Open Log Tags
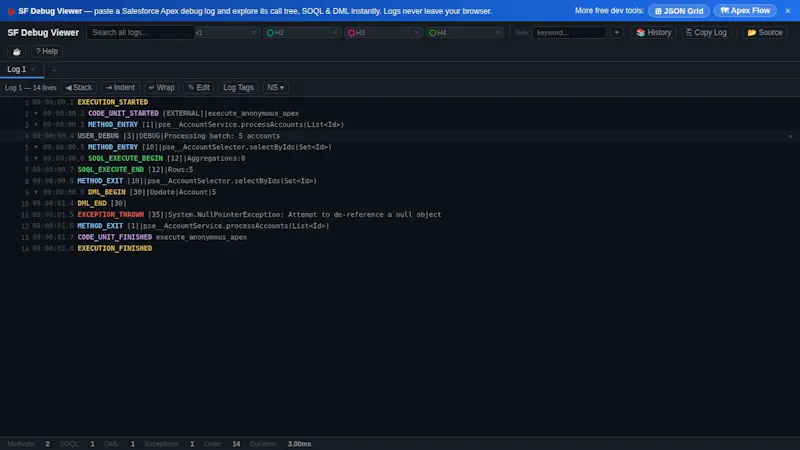 [x=238, y=88]
